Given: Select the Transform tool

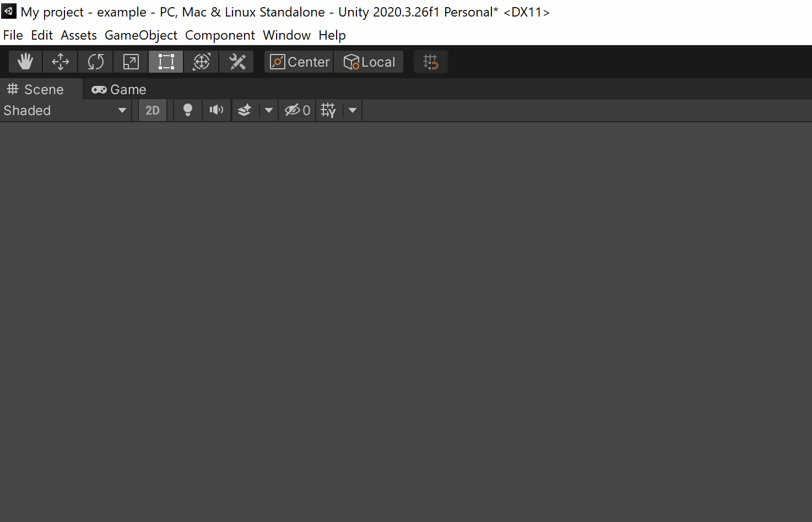Looking at the screenshot, I should 202,62.
